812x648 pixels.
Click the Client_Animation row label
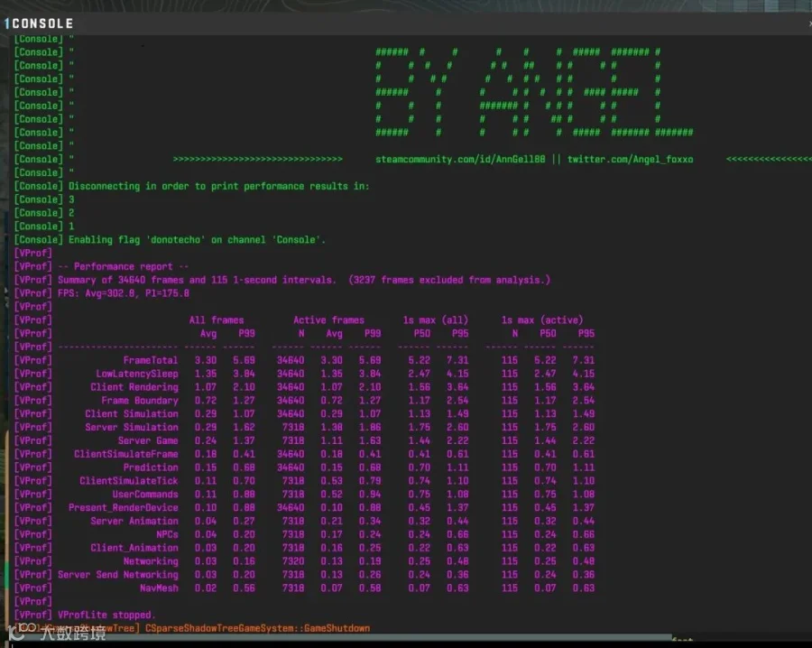coord(134,548)
